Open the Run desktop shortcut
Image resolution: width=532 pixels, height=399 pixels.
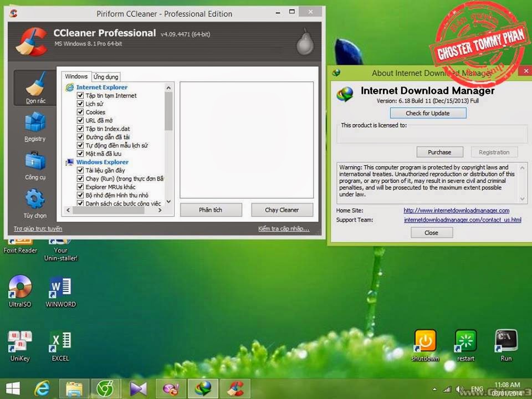pos(506,345)
